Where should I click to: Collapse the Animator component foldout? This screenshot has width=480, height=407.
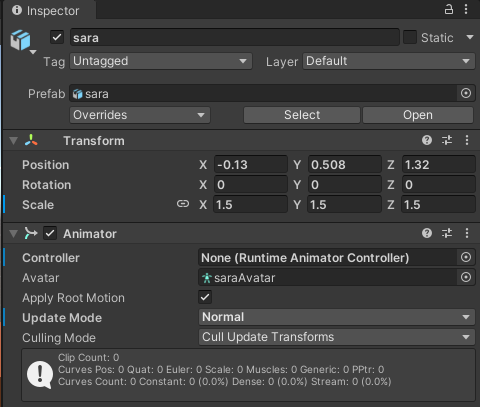coord(14,234)
